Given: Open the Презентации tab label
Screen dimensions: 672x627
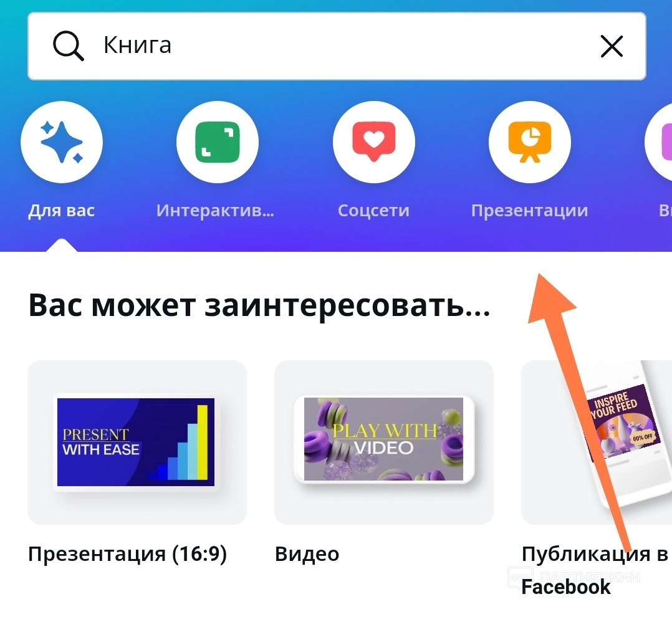Looking at the screenshot, I should (530, 211).
